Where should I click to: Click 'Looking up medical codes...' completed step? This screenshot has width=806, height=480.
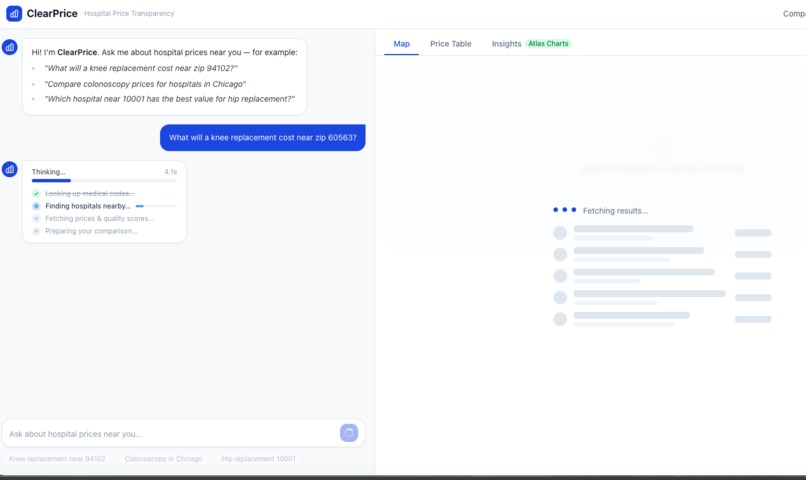(89, 193)
